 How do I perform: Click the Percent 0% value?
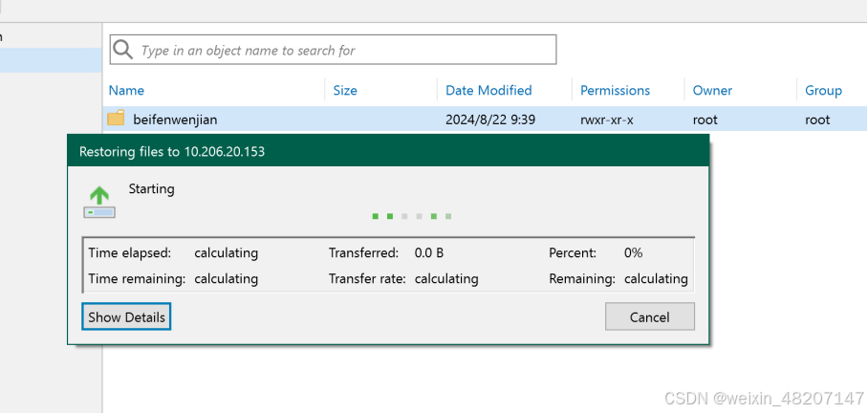click(633, 253)
